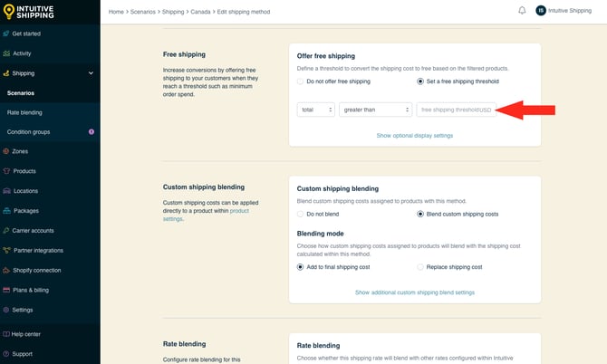
Task: Choose Add to final shipping cost
Action: click(300, 267)
